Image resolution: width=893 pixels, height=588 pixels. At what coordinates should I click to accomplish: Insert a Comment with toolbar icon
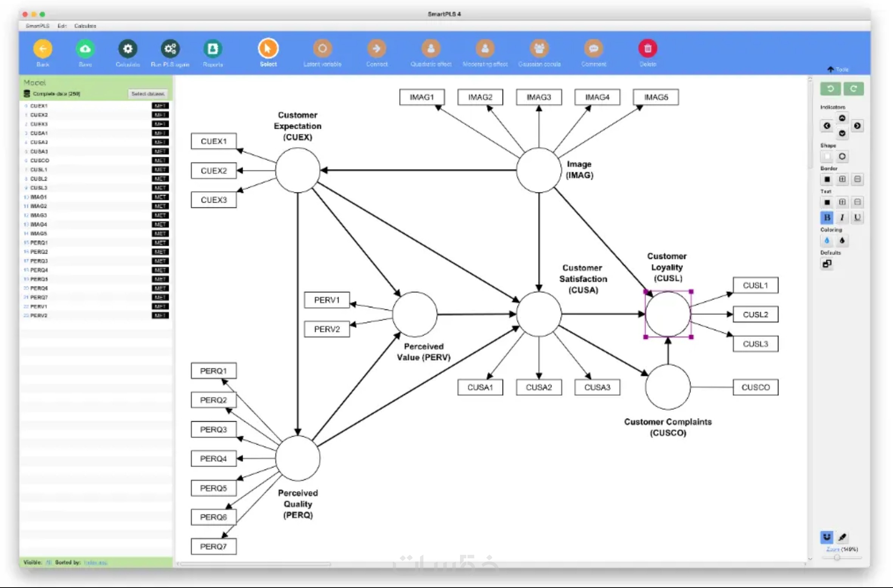593,49
